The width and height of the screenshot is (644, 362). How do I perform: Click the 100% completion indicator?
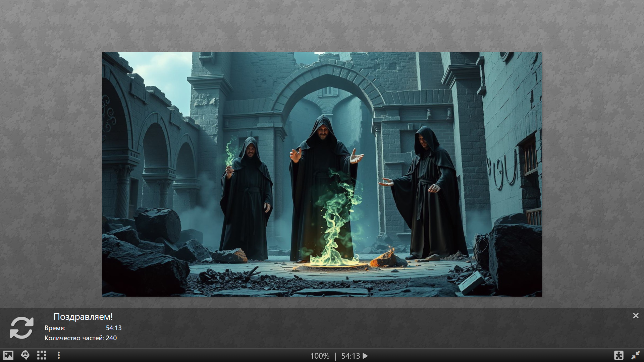[x=320, y=356]
